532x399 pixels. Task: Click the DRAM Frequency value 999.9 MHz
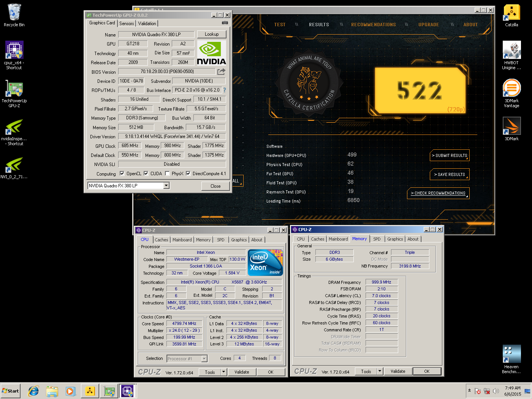tap(382, 282)
